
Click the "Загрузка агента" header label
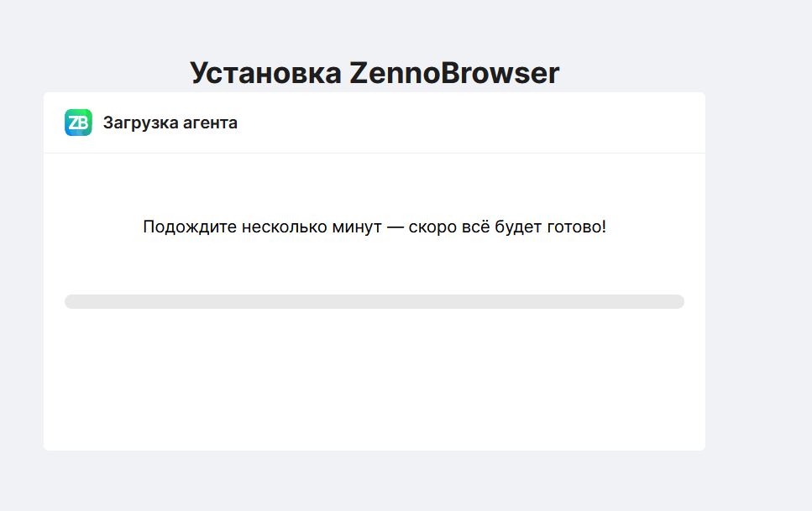(x=170, y=123)
